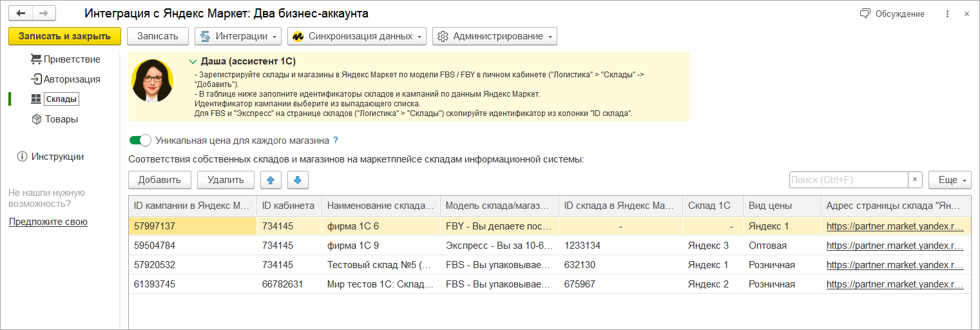The width and height of the screenshot is (980, 330).
Task: Clear the search field with X icon
Action: (915, 180)
